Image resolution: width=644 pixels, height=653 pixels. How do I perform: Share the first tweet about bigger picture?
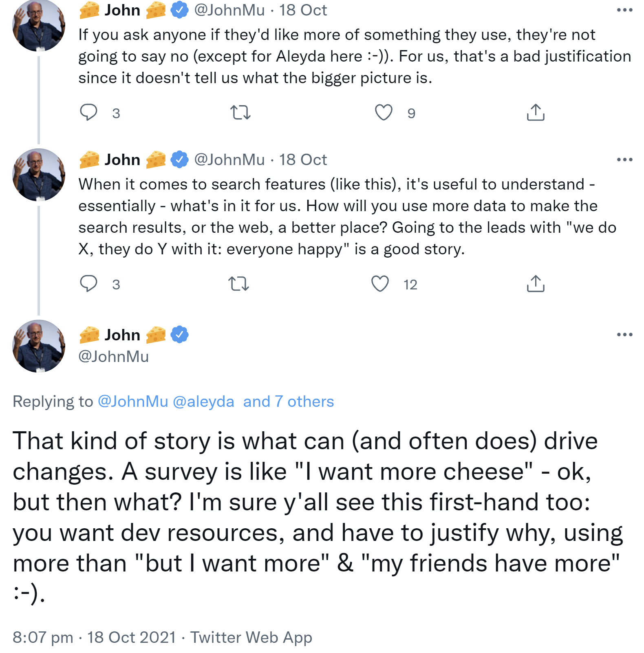[535, 113]
